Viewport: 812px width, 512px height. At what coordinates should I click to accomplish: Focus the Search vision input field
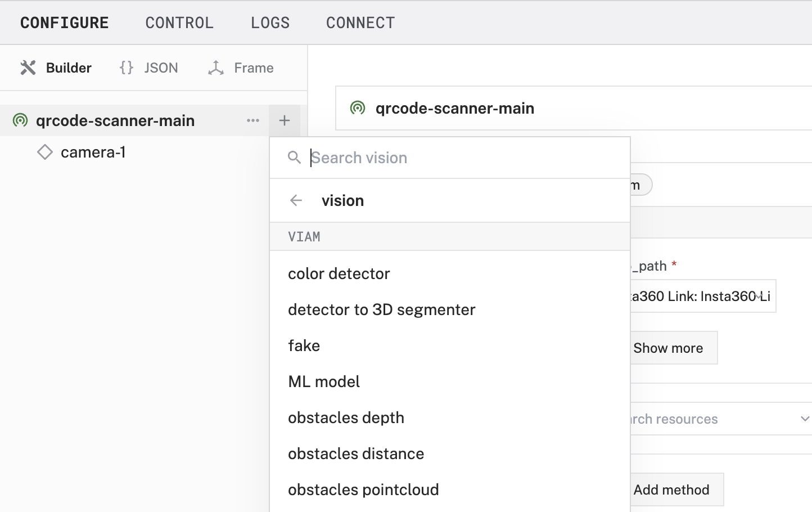450,158
